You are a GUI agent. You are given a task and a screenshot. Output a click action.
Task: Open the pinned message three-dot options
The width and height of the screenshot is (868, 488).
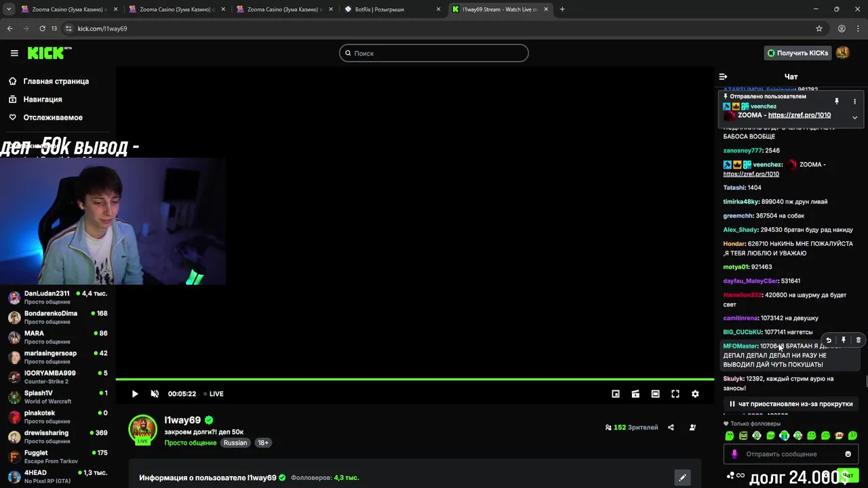(x=854, y=102)
